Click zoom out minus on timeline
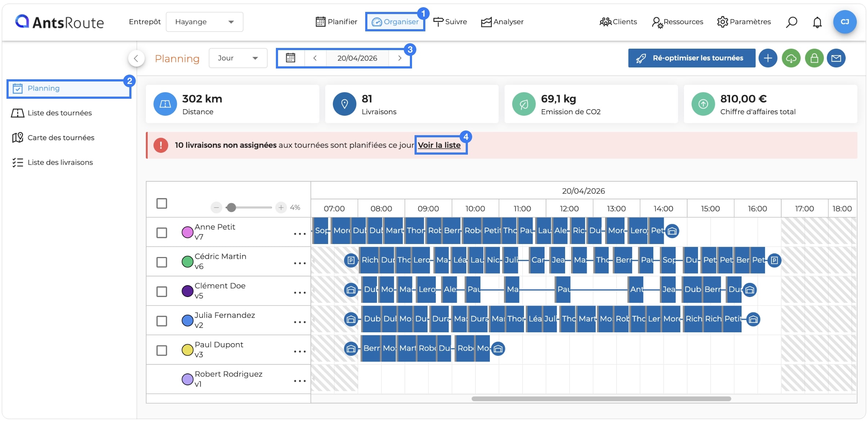This screenshot has height=421, width=868. 216,207
